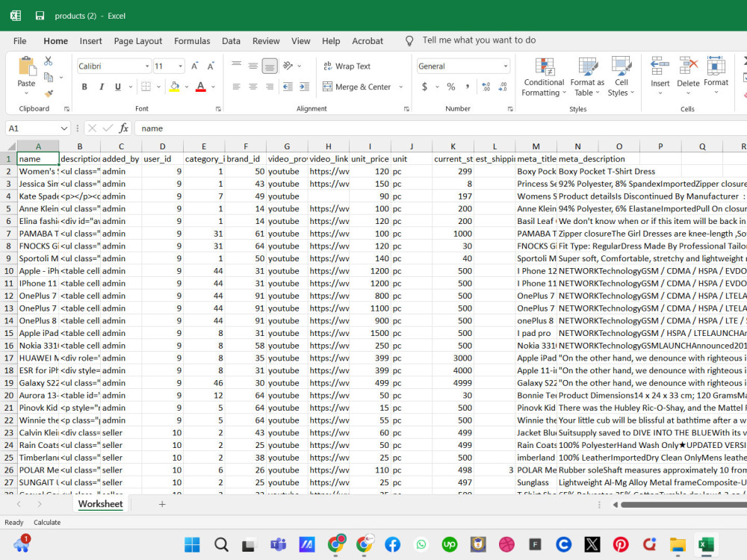Click the Orientation text angle icon
The image size is (747, 560).
(x=288, y=66)
